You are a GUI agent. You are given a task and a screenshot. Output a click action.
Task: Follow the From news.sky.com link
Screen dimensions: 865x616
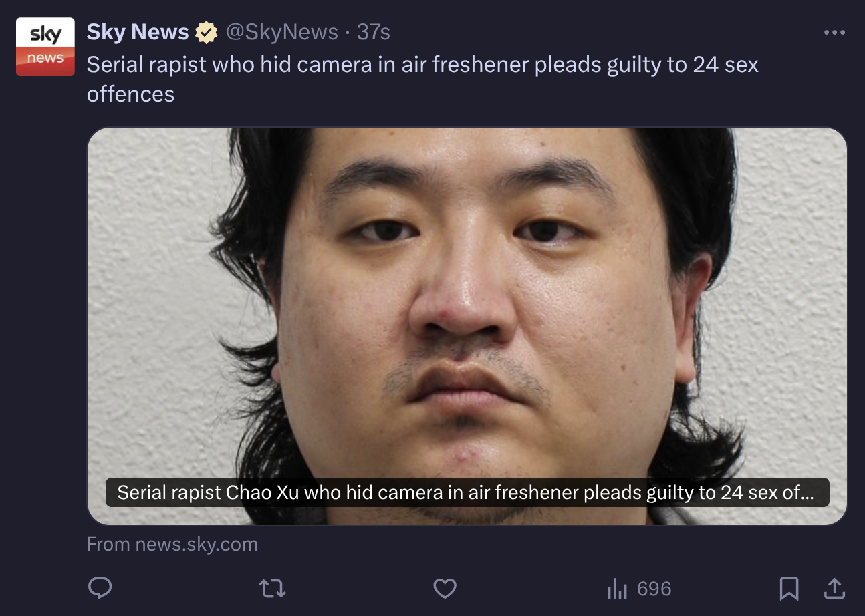click(x=172, y=544)
